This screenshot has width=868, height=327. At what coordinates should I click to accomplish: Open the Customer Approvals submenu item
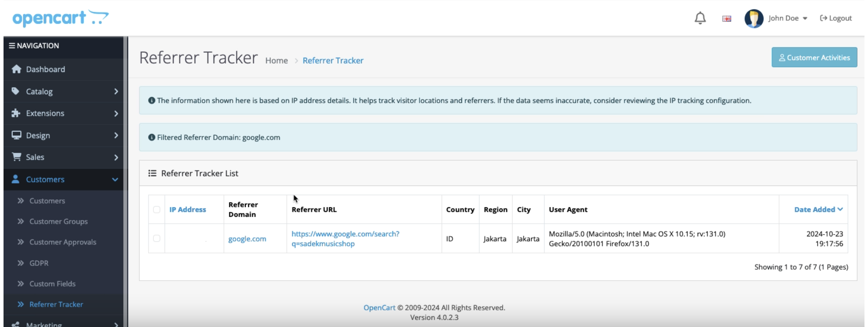[x=63, y=242]
